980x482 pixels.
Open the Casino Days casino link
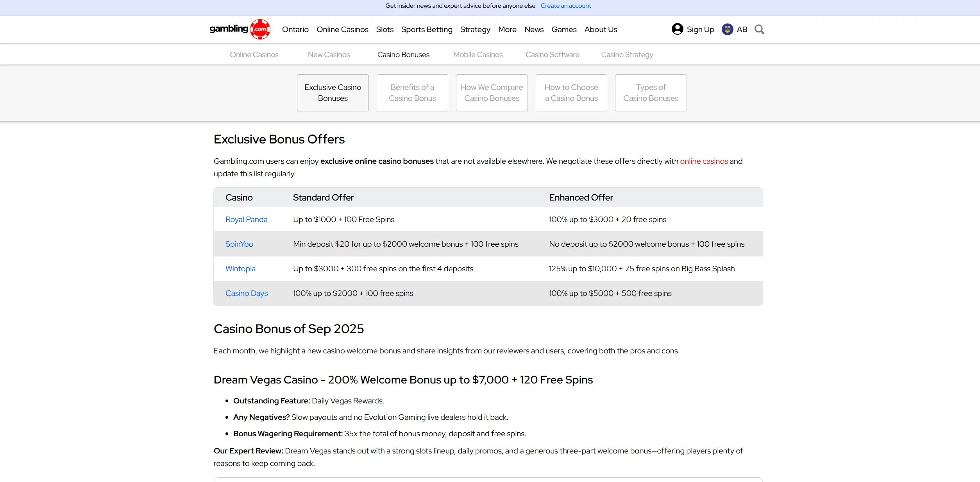coord(247,293)
